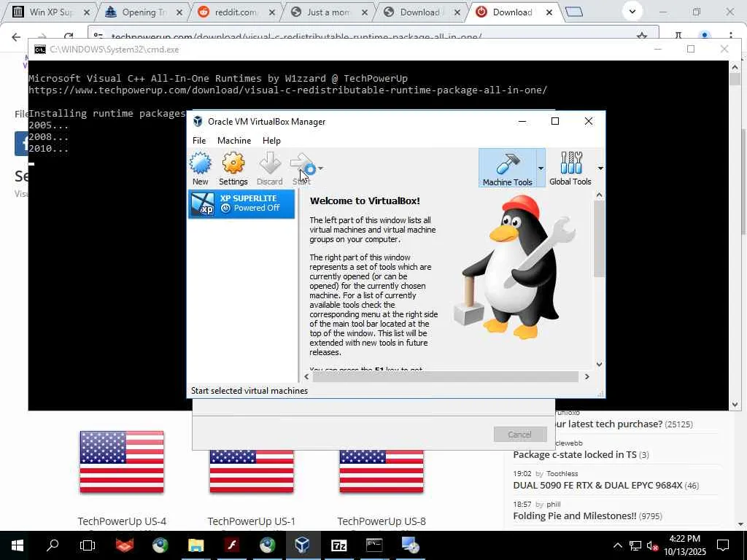Click the VirtualBox title bar cube icon

pos(198,122)
